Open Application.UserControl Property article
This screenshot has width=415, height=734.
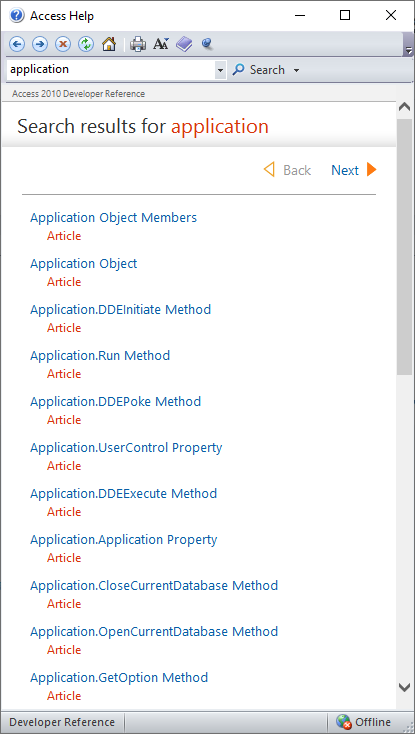point(126,448)
